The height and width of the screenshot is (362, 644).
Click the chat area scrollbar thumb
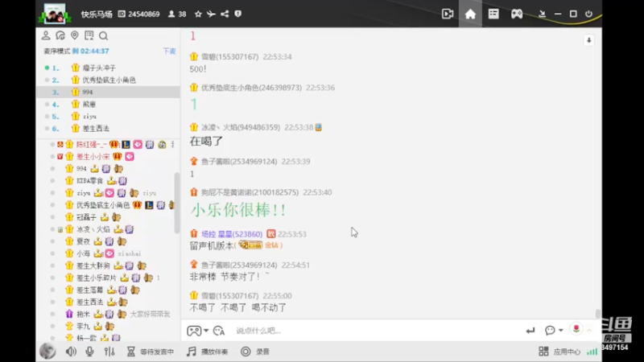click(597, 314)
